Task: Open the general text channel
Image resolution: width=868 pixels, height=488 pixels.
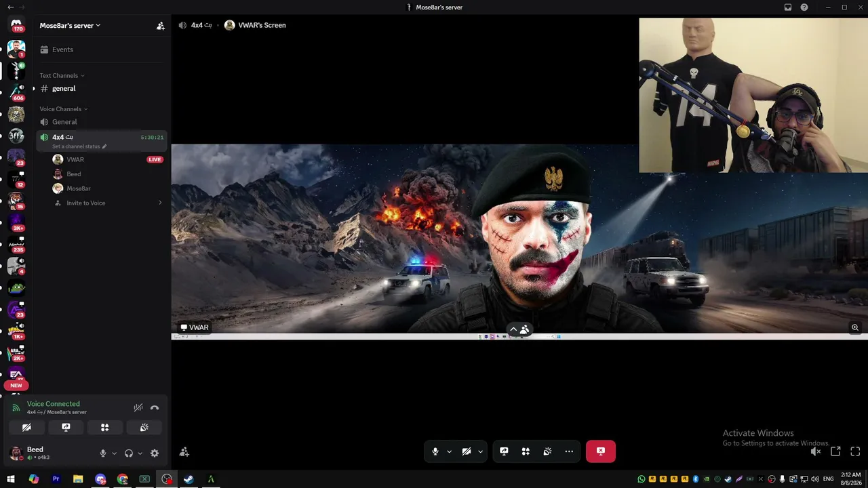Action: coord(102,89)
